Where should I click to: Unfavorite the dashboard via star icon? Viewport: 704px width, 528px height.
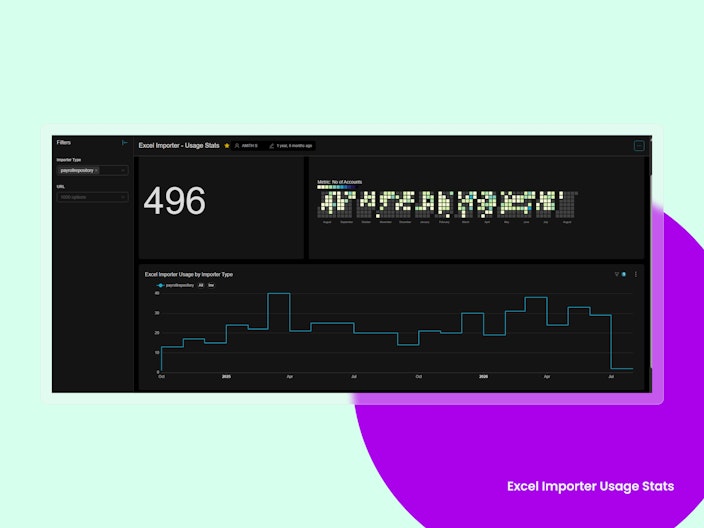[x=227, y=145]
